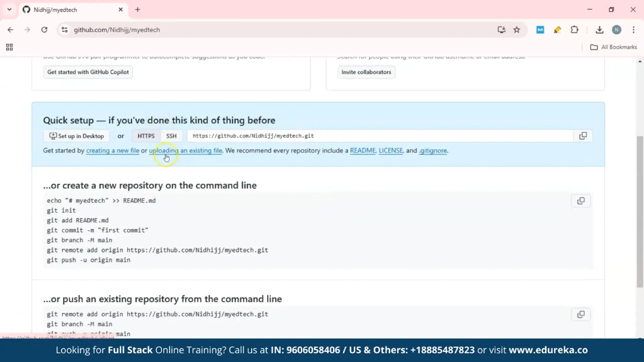Viewport: 644px width, 362px height.
Task: Open the apps grid in bookmarks bar
Action: 9,47
